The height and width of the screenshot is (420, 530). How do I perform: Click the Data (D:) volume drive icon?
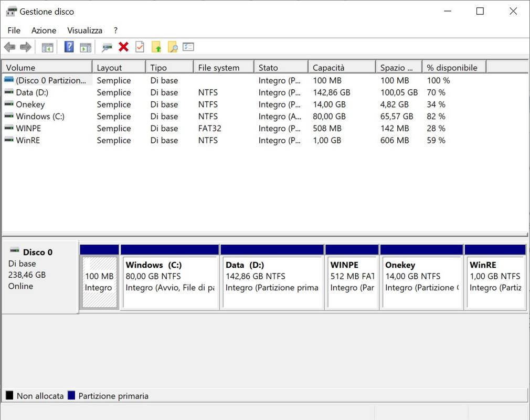click(9, 92)
